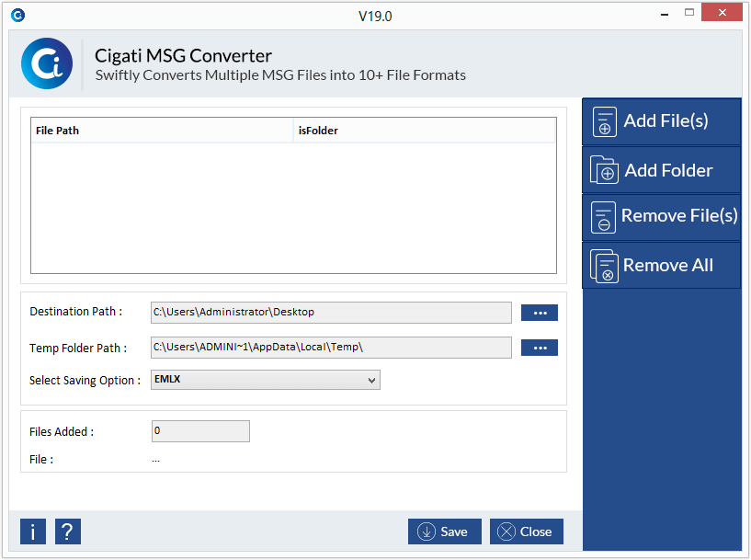
Task: Click the Remove All button
Action: point(662,266)
